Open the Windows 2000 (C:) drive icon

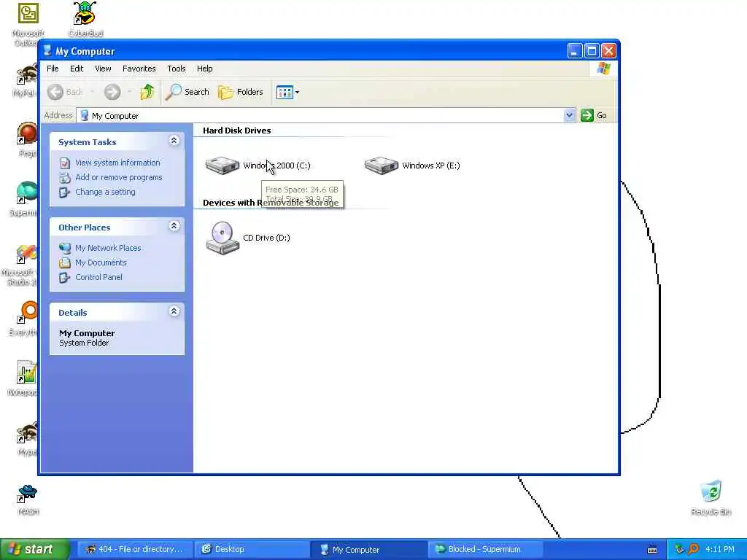(x=222, y=166)
